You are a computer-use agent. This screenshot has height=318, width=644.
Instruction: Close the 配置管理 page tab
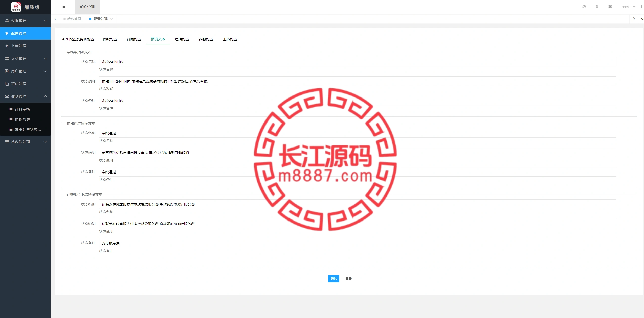tap(112, 19)
